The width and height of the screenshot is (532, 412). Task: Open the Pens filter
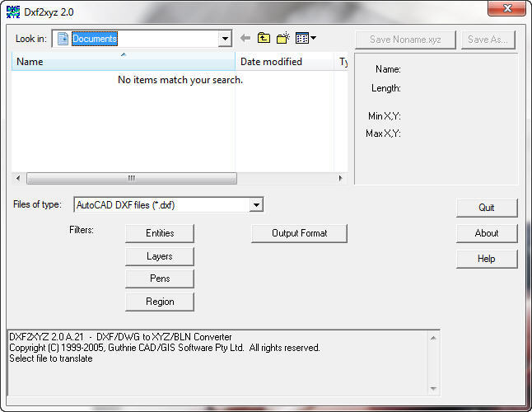coord(160,279)
